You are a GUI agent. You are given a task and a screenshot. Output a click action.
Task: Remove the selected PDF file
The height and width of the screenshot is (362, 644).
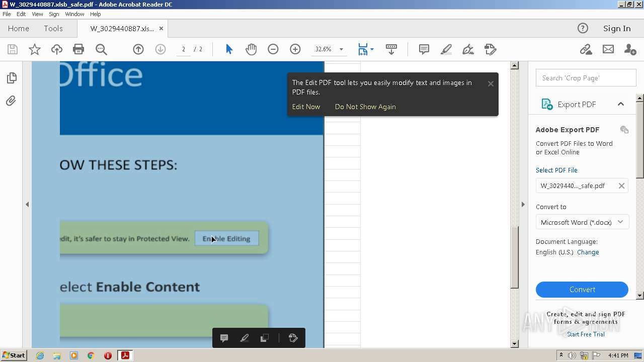pyautogui.click(x=621, y=186)
